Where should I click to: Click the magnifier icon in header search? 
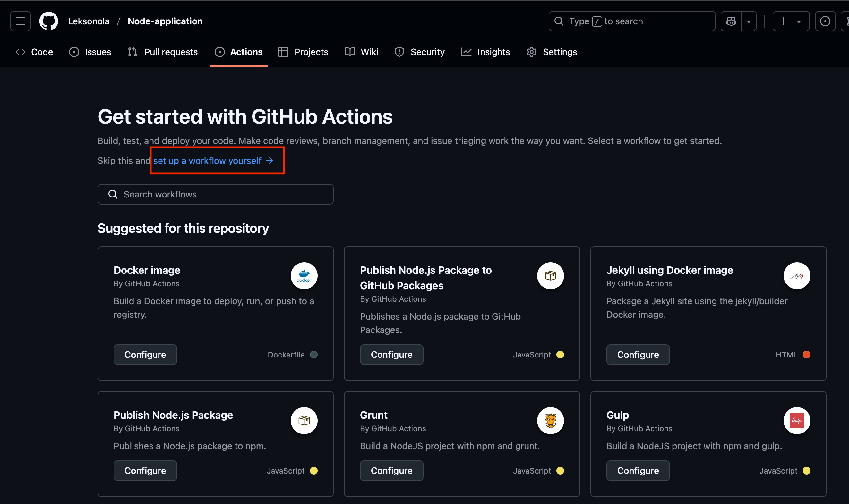coord(559,21)
